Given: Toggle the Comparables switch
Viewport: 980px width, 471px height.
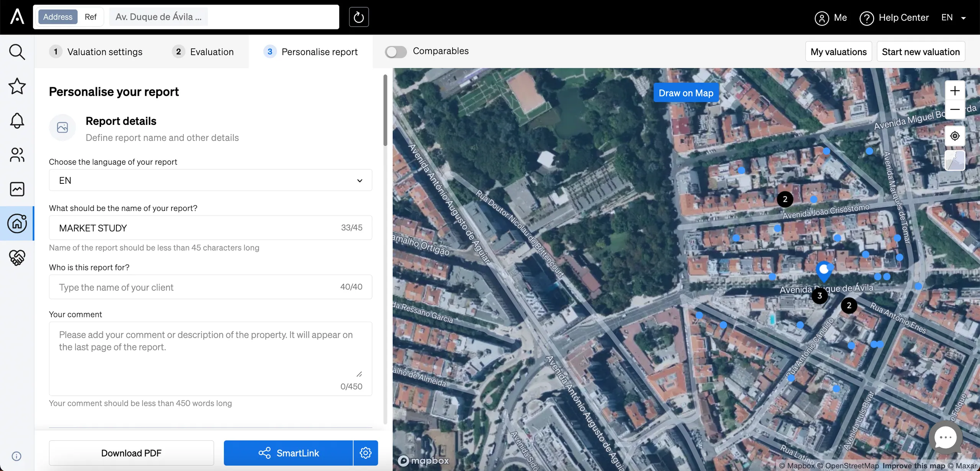Looking at the screenshot, I should 395,51.
